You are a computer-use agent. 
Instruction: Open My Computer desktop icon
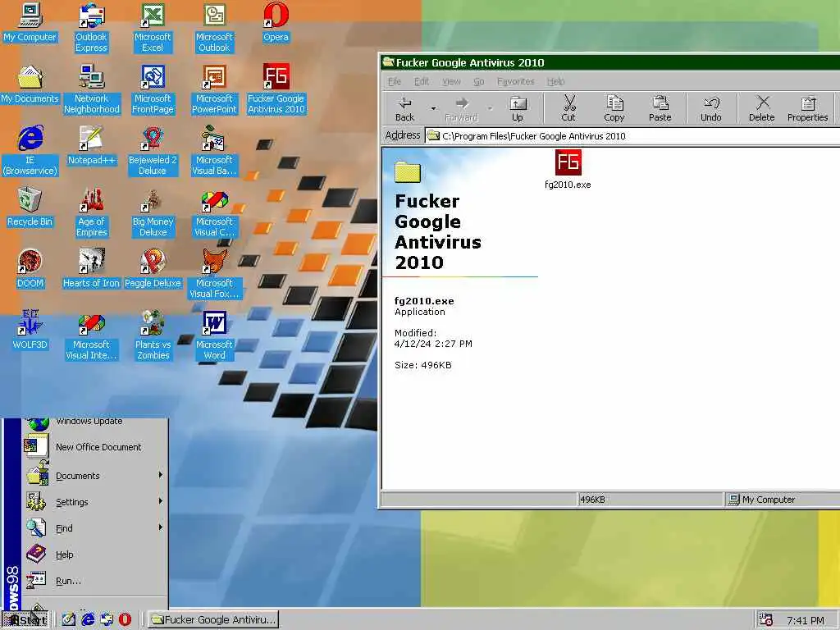tap(30, 22)
